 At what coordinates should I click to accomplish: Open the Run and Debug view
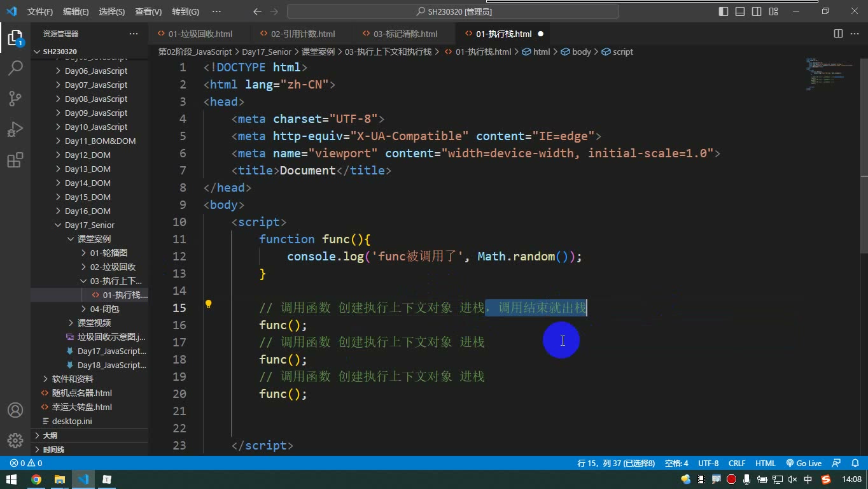15,129
